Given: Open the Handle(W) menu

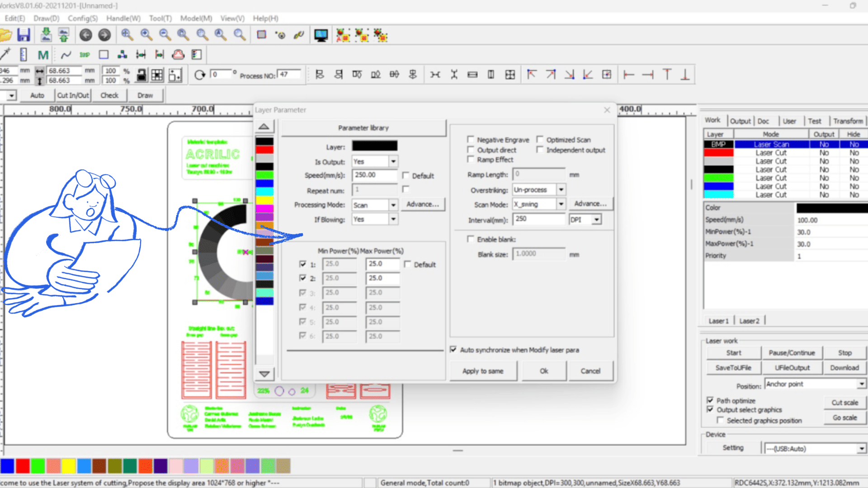Looking at the screenshot, I should [x=123, y=18].
